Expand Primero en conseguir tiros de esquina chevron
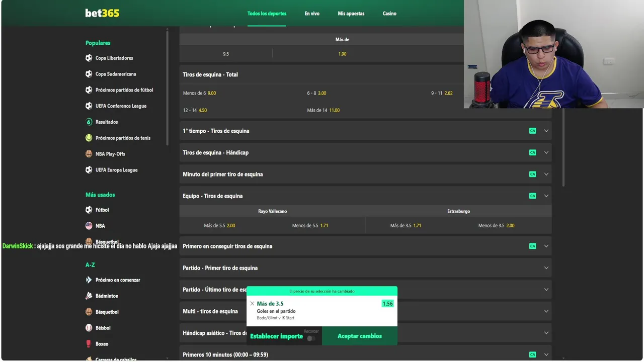Image resolution: width=644 pixels, height=362 pixels. [546, 246]
